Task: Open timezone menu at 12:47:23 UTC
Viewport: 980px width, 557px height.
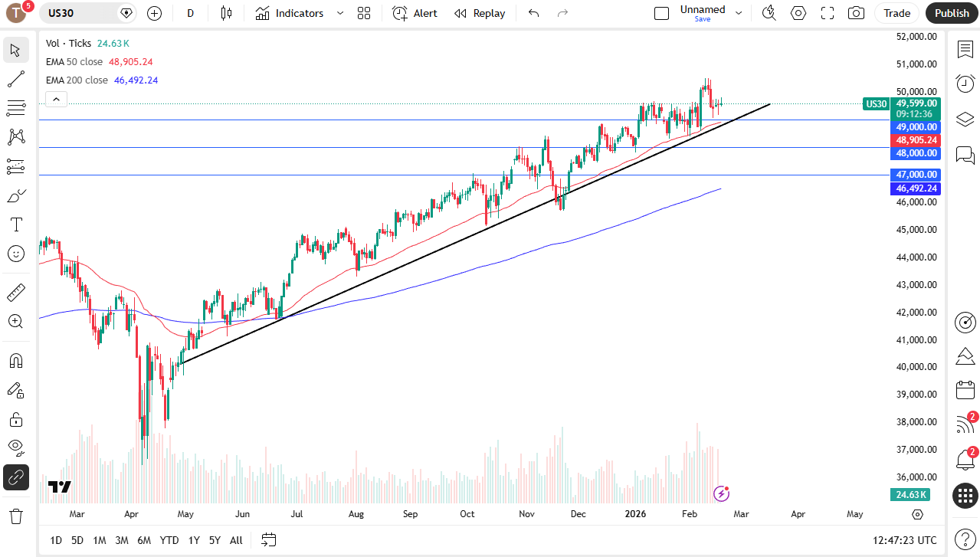Action: (904, 540)
